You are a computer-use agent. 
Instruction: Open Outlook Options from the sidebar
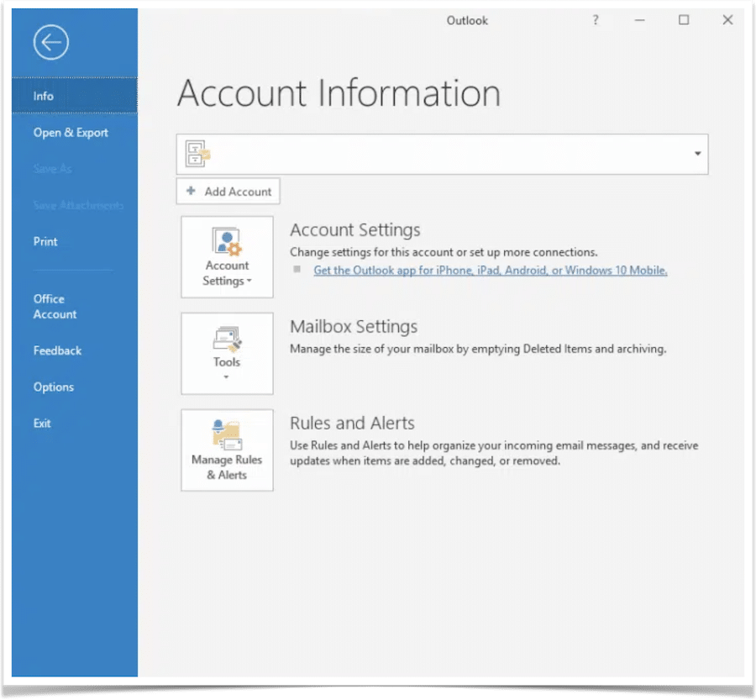[54, 387]
